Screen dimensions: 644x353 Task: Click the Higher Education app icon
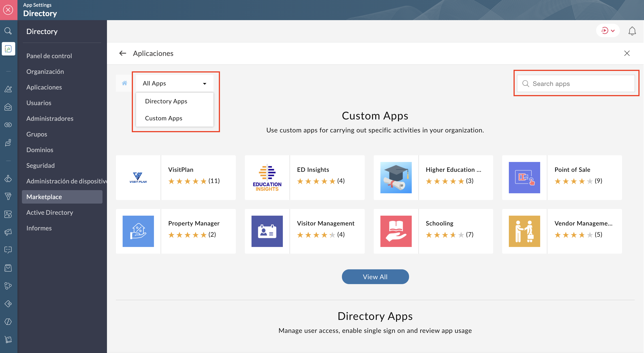click(396, 178)
